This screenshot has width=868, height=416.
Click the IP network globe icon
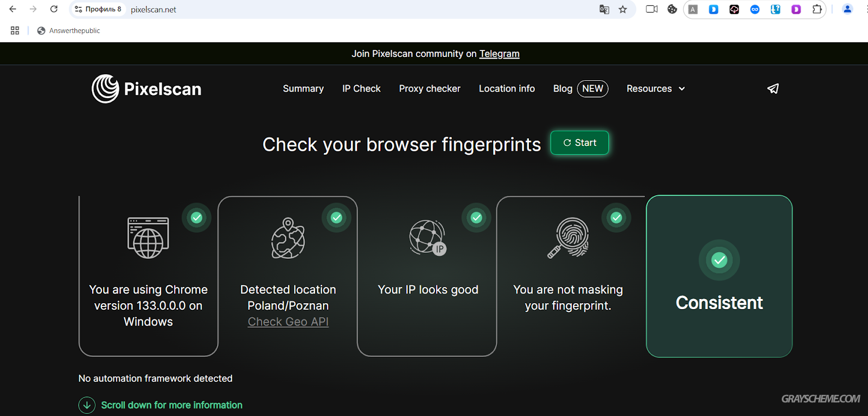pos(428,238)
